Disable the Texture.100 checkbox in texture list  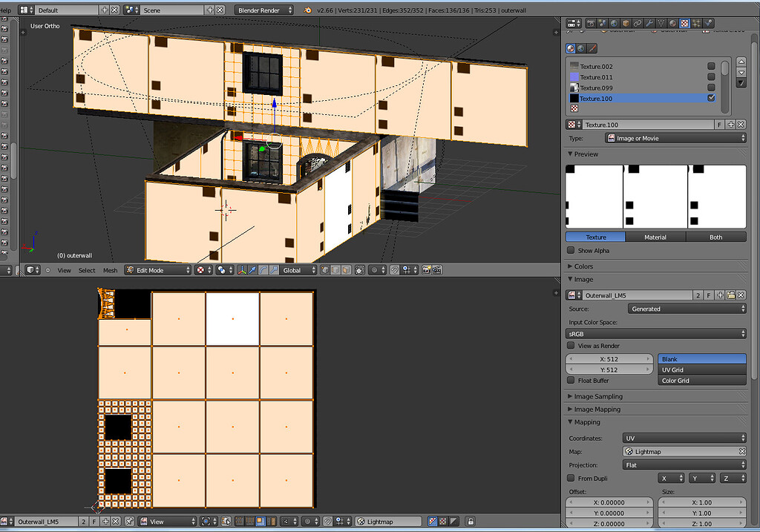(x=710, y=98)
